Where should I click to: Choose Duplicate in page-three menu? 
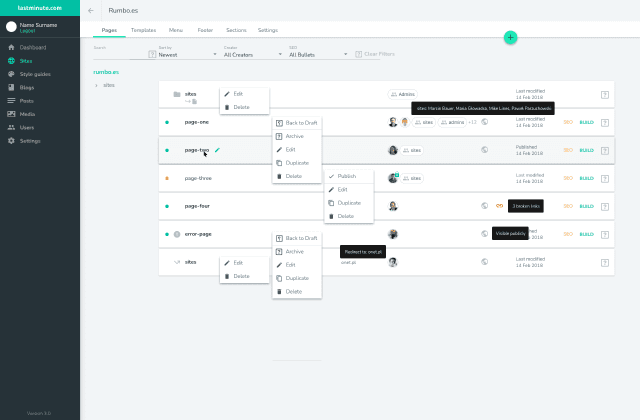(349, 203)
